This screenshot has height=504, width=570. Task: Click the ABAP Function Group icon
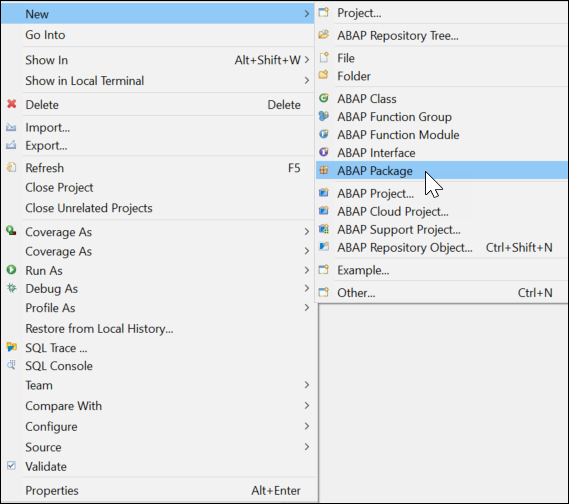pyautogui.click(x=324, y=116)
